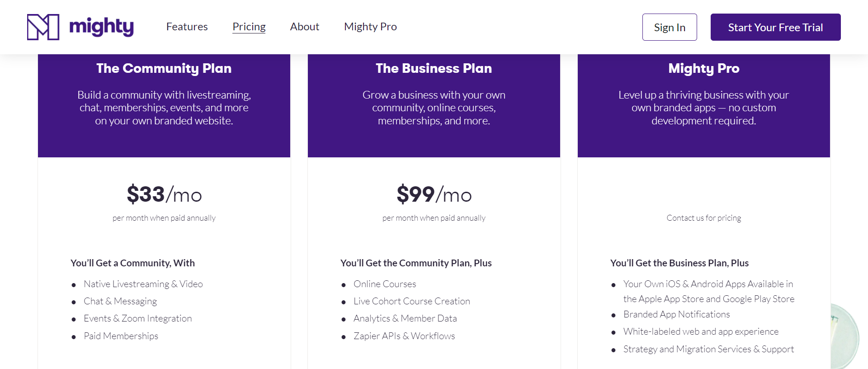Select the Pricing menu item
This screenshot has width=868, height=369.
pyautogui.click(x=249, y=27)
